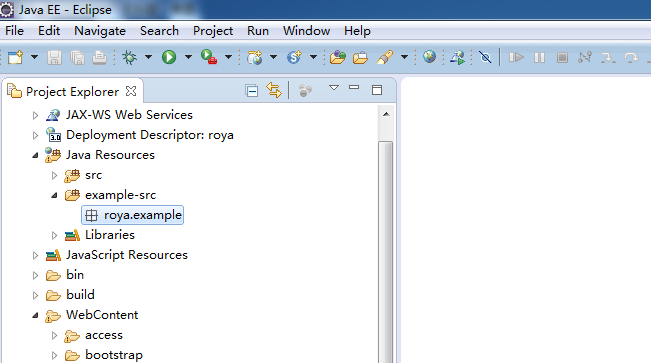
Task: Click the Save All toolbar icon
Action: 77,57
